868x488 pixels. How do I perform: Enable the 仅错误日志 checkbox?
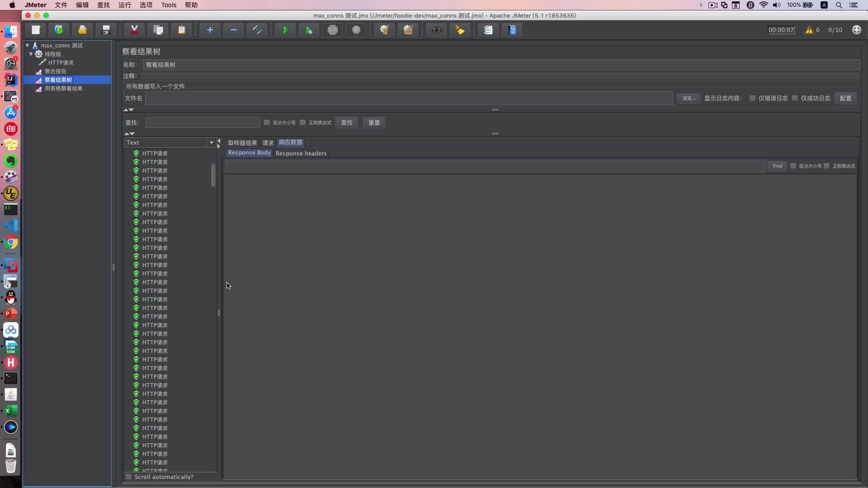(x=752, y=98)
